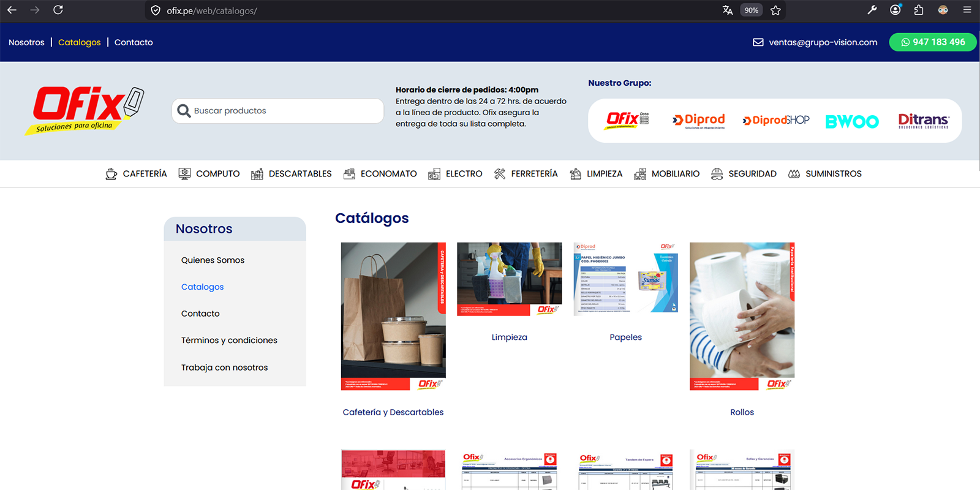This screenshot has height=490, width=980.
Task: Click the Cafetería coffee cup icon
Action: (111, 174)
